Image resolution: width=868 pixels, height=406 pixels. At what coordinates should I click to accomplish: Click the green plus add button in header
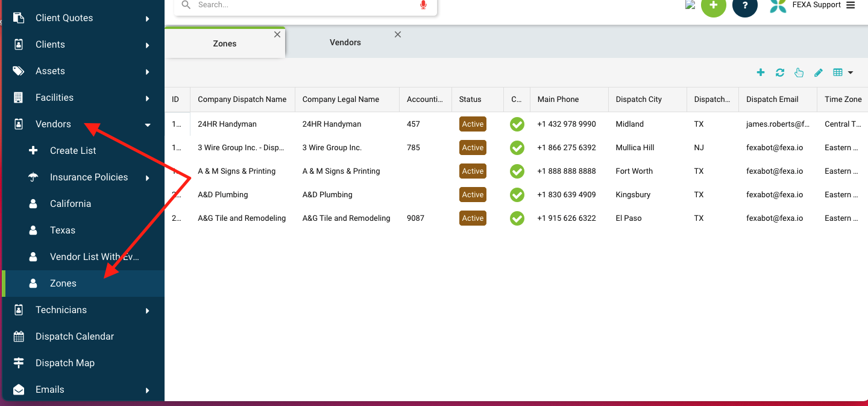tap(713, 5)
